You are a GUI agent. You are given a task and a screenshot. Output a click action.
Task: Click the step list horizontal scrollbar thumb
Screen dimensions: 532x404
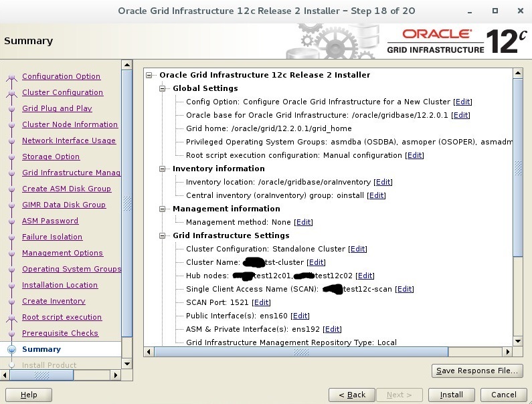click(x=41, y=375)
